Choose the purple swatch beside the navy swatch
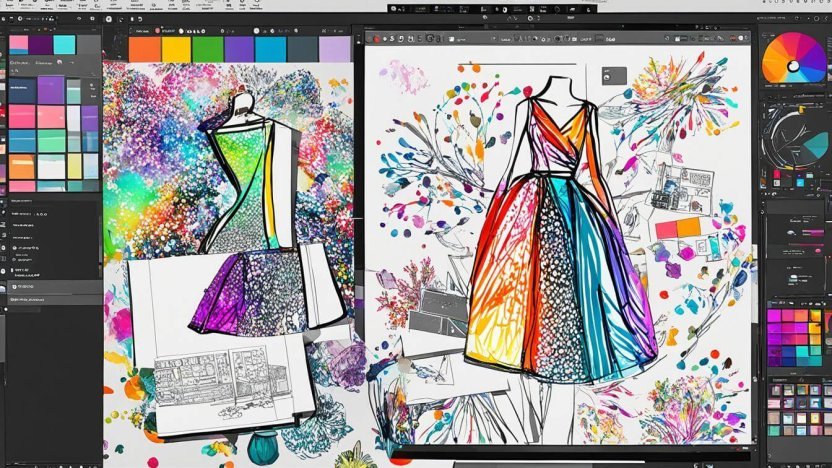This screenshot has width=832, height=468. (x=51, y=90)
